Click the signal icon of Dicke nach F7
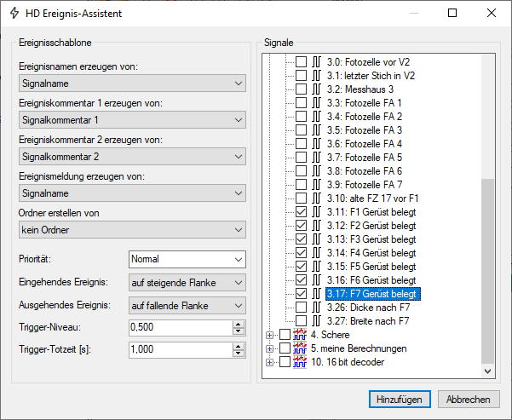The image size is (512, 420). point(315,308)
